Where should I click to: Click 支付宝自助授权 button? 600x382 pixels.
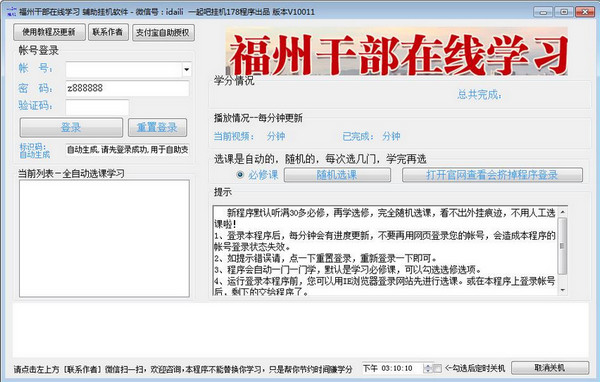pyautogui.click(x=163, y=32)
